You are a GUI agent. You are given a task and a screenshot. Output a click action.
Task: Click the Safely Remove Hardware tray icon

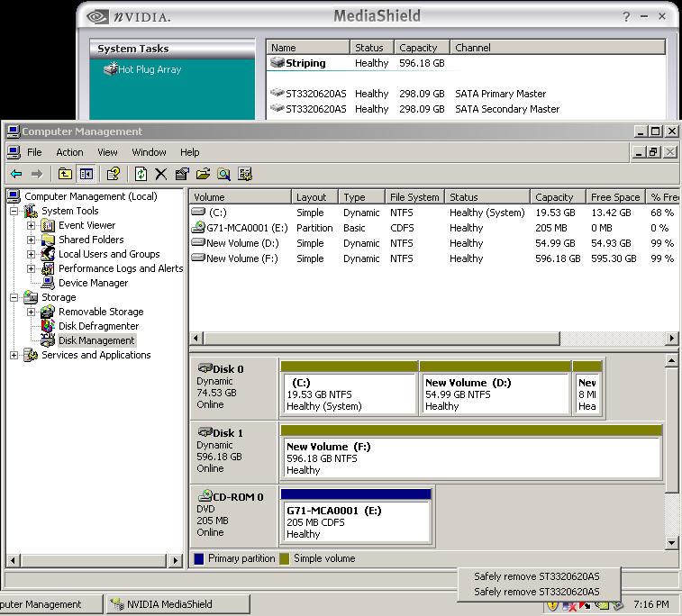point(618,605)
